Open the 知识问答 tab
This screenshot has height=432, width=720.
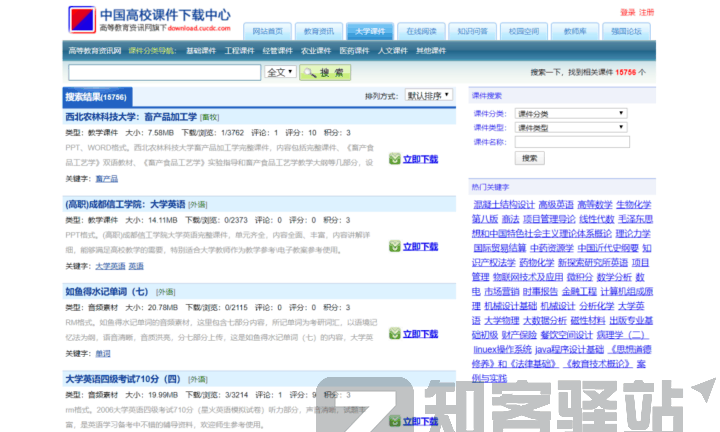(472, 31)
